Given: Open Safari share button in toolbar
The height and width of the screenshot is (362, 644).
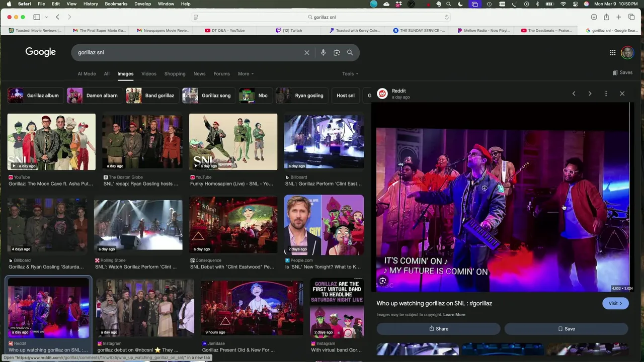Looking at the screenshot, I should [606, 17].
